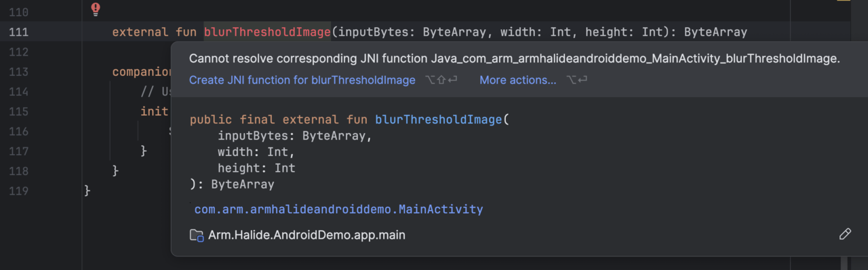Click highlighted blurThresholdImage on line 111
The height and width of the screenshot is (270, 868).
point(267,32)
